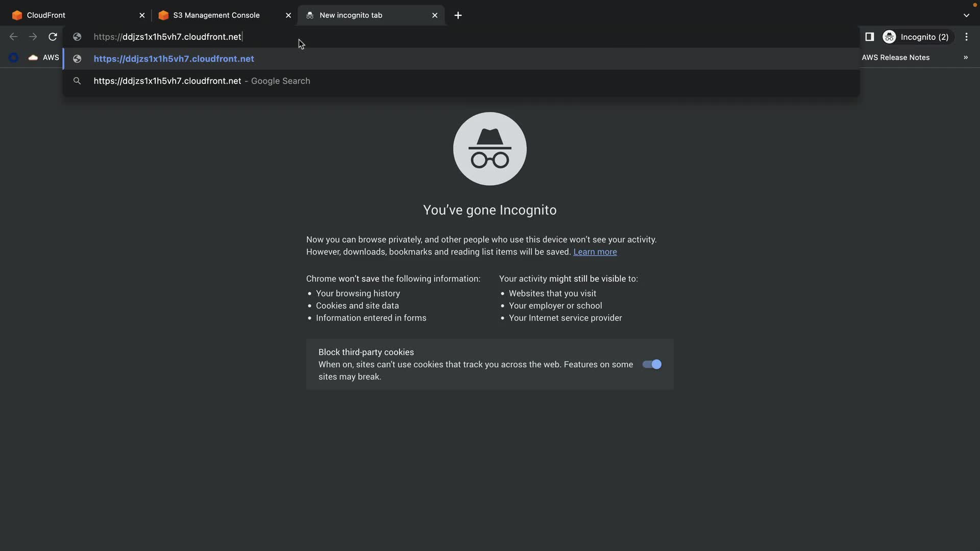Open AWS Release Notes bookmark
The width and height of the screenshot is (980, 551).
(895, 58)
